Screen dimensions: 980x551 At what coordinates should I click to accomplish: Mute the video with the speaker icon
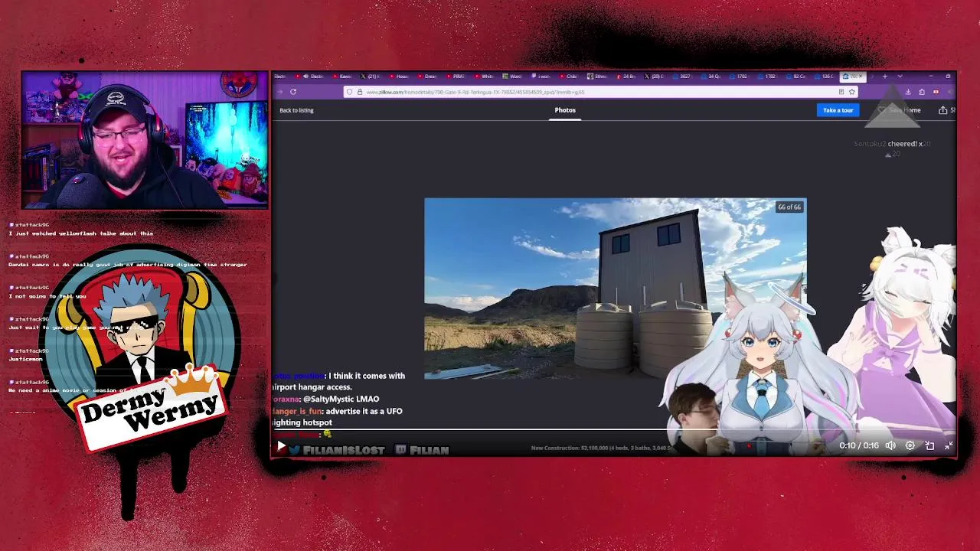click(890, 445)
